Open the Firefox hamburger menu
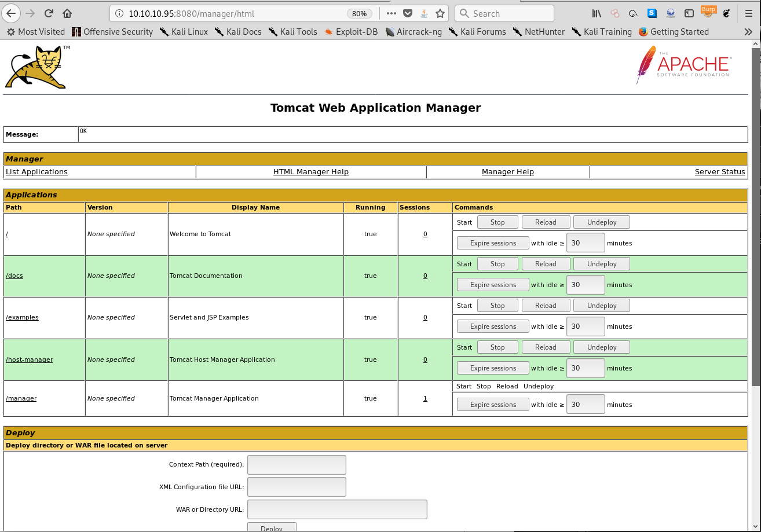761x532 pixels. pos(749,13)
